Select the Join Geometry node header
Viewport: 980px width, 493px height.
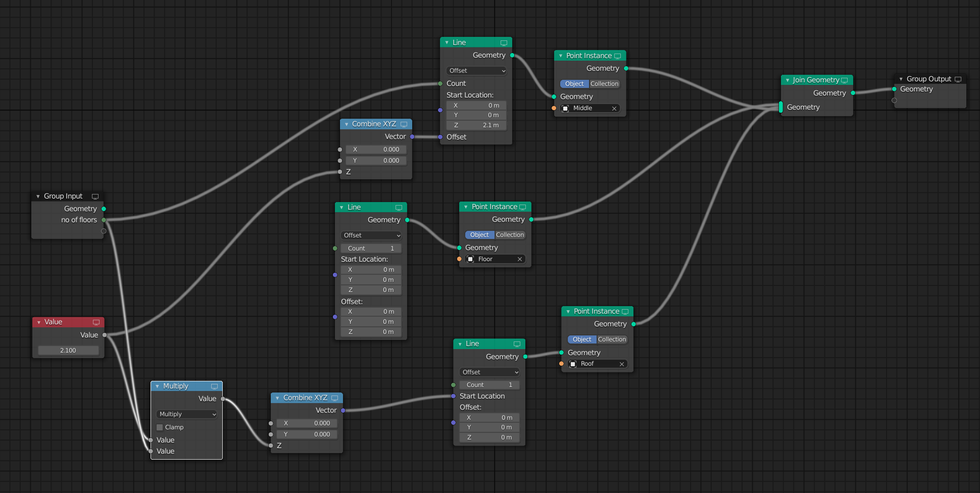point(816,80)
